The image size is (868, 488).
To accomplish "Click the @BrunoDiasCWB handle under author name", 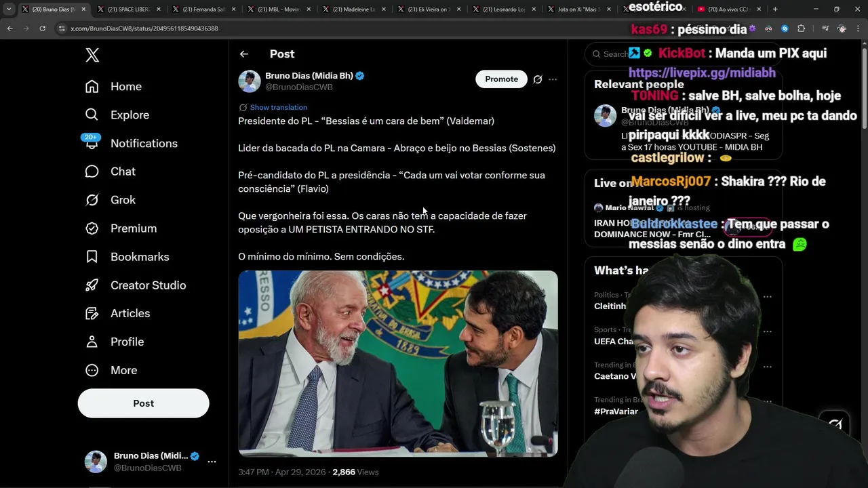I will pyautogui.click(x=299, y=87).
